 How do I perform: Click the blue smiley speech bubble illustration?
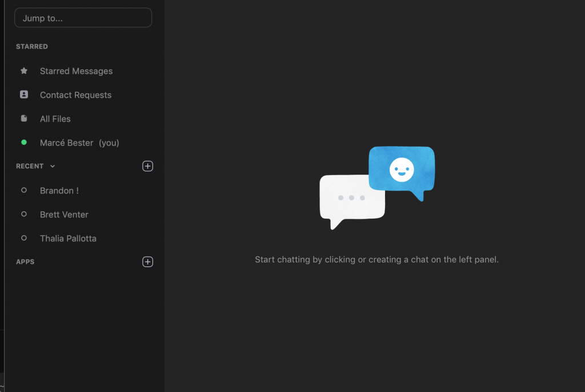[x=402, y=169]
